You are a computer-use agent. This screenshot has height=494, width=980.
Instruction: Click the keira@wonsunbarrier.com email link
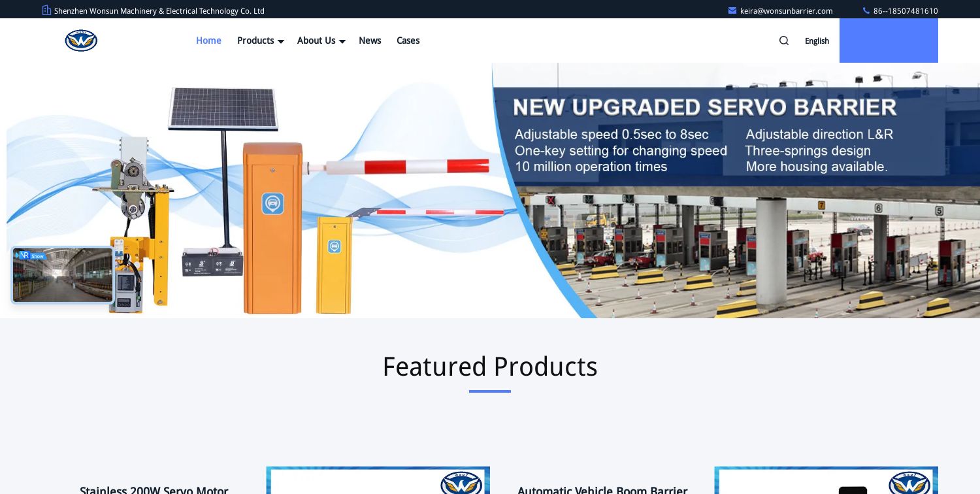[787, 10]
